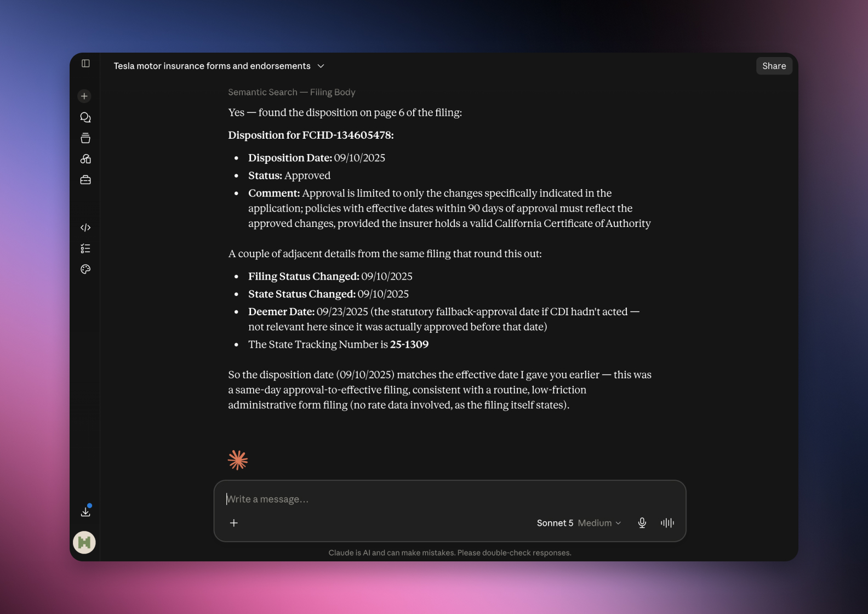Viewport: 868px width, 614px height.
Task: Open the Chats list icon
Action: point(85,117)
